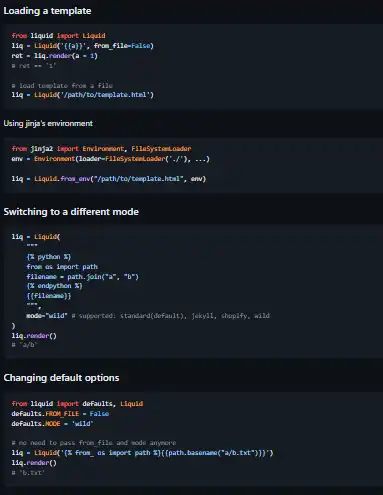Screen dimensions: 383x495
Task: Click the comment '# no need to pass from_file...'
Action: (x=94, y=443)
